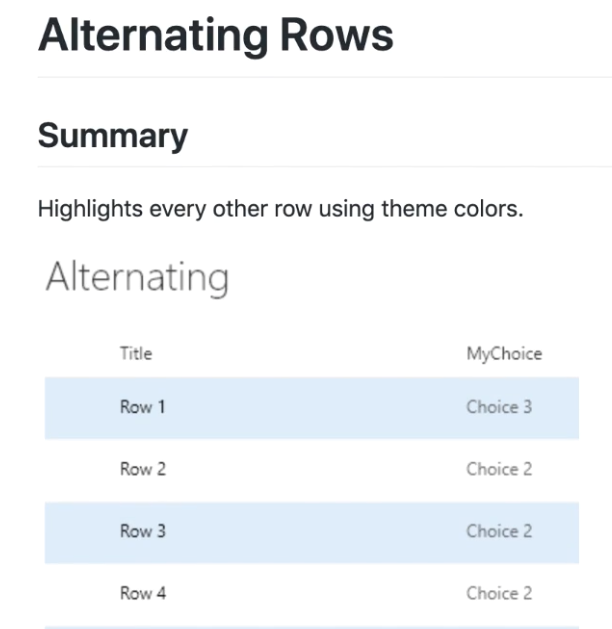The height and width of the screenshot is (629, 612).
Task: Click the selection area left of Row 1
Action: (82, 408)
